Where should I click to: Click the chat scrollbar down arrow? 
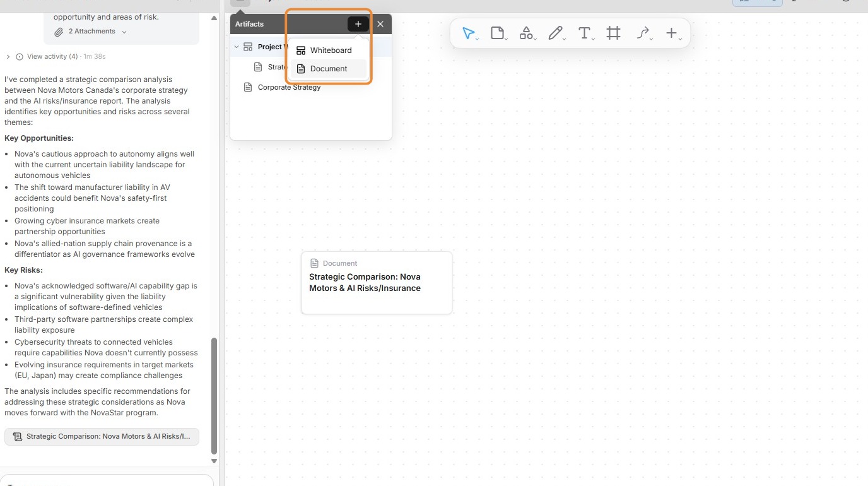(x=214, y=461)
